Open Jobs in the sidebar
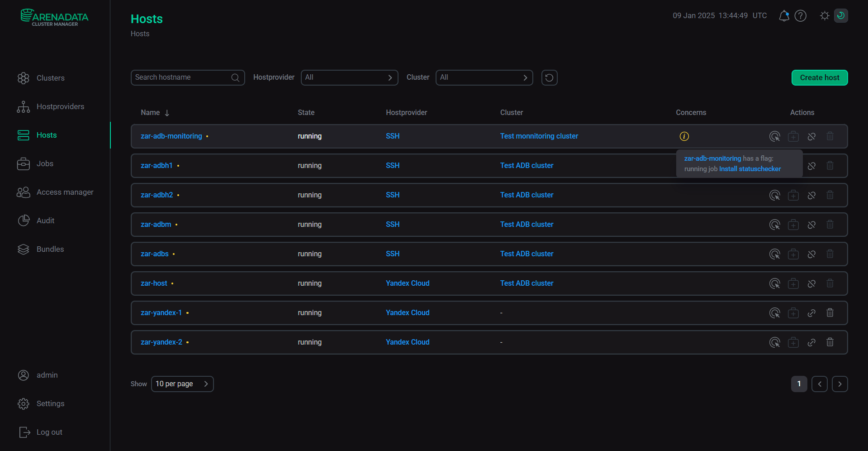Image resolution: width=868 pixels, height=451 pixels. [x=35, y=163]
